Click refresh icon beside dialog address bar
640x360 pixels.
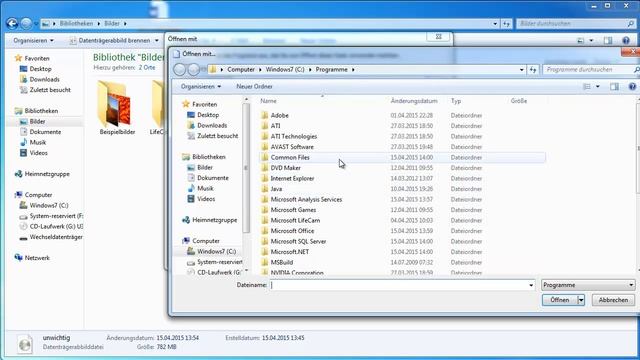click(533, 70)
